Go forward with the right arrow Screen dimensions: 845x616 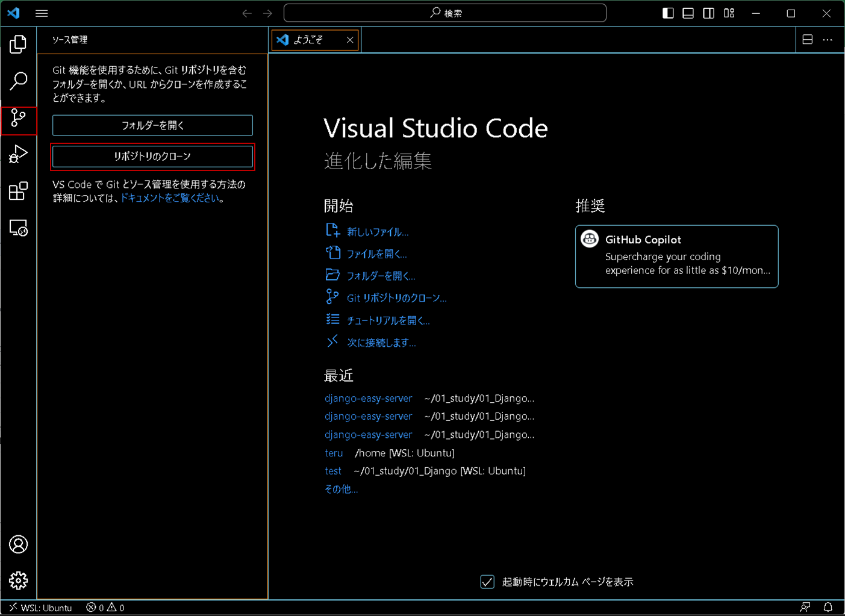[267, 13]
